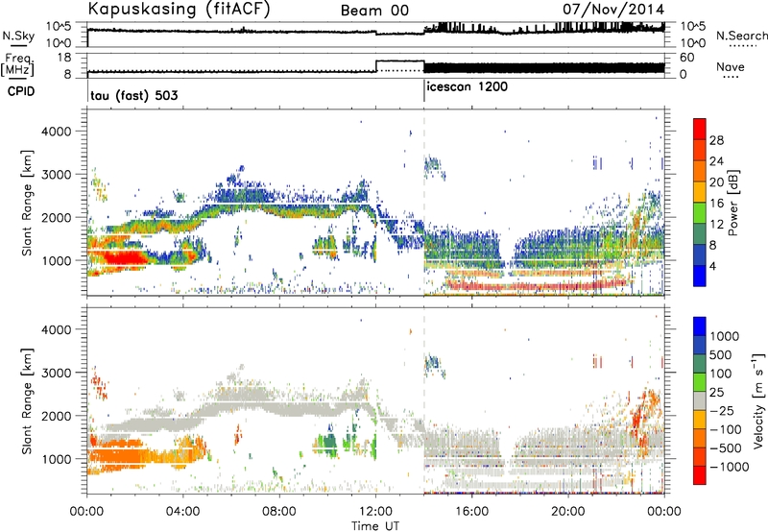Click the '60' tick of Nave axis
768x532 pixels.
[686, 58]
